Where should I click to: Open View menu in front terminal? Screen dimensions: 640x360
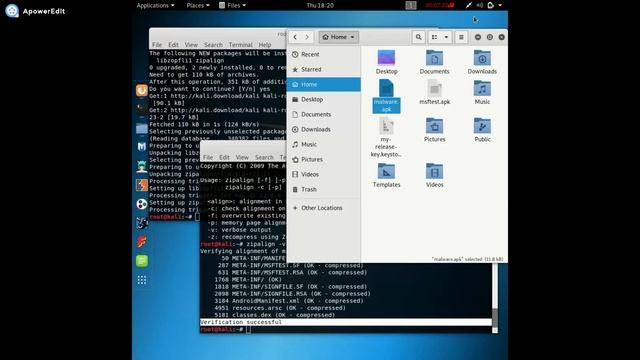(x=242, y=157)
